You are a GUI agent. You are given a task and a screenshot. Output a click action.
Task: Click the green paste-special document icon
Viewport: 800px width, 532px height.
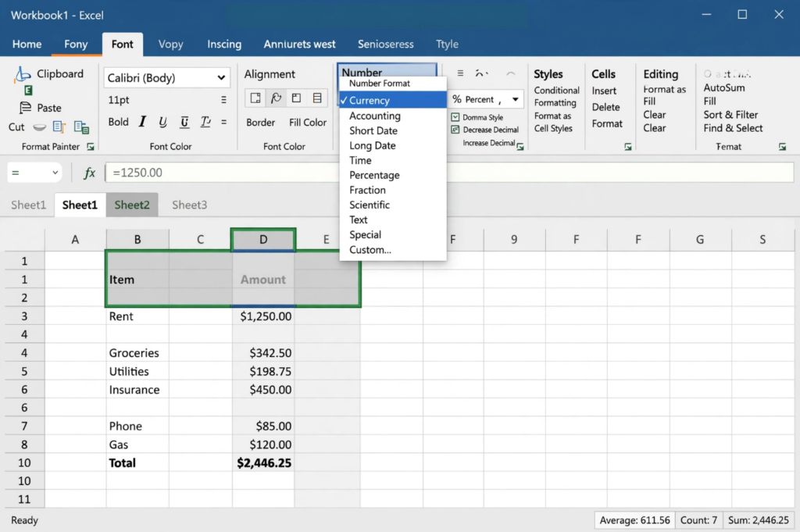81,127
